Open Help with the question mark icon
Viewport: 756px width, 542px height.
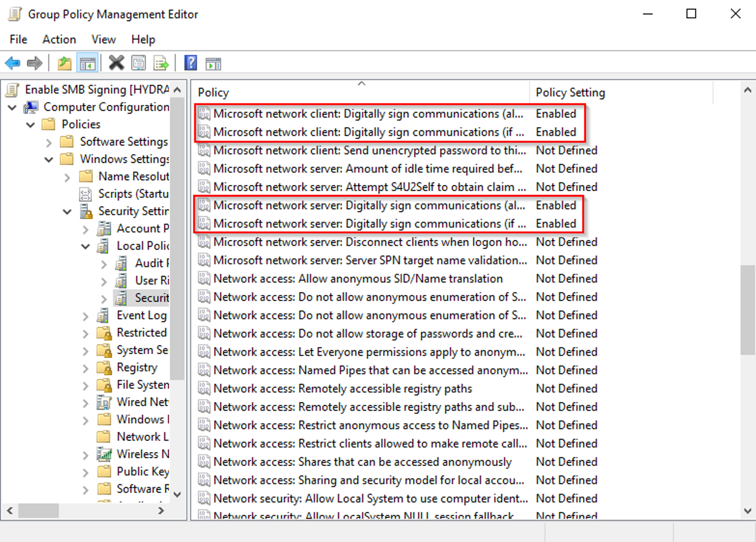coord(191,62)
